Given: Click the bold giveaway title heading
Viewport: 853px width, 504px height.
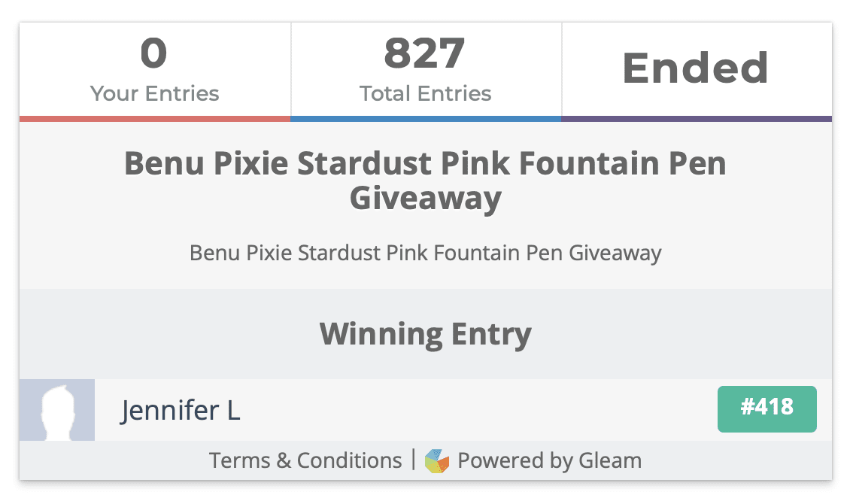Looking at the screenshot, I should point(426,180).
